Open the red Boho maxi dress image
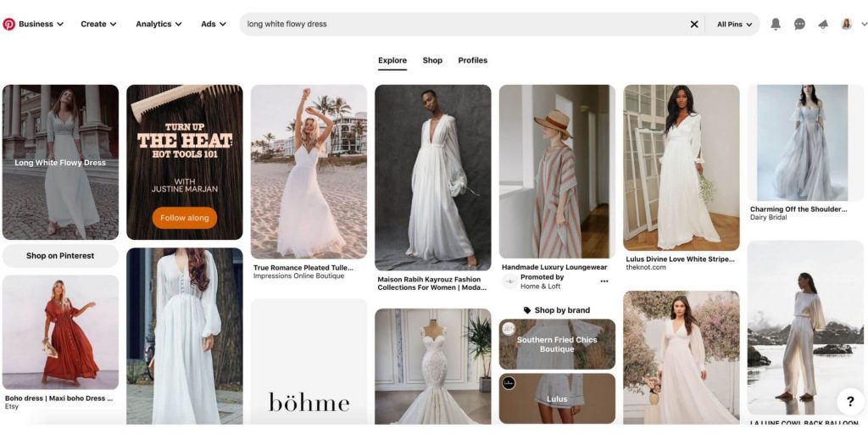Viewport: 868px width, 434px height. point(60,332)
